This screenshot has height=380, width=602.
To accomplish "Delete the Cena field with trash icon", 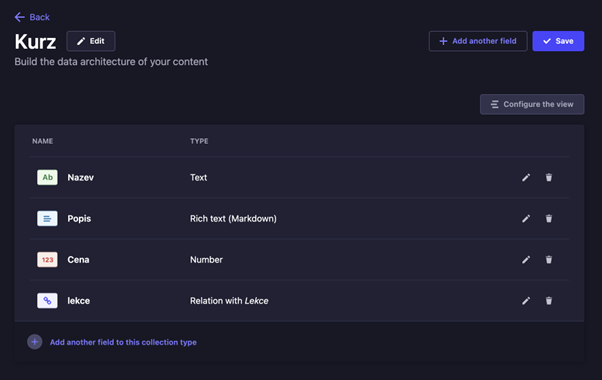I will (549, 259).
